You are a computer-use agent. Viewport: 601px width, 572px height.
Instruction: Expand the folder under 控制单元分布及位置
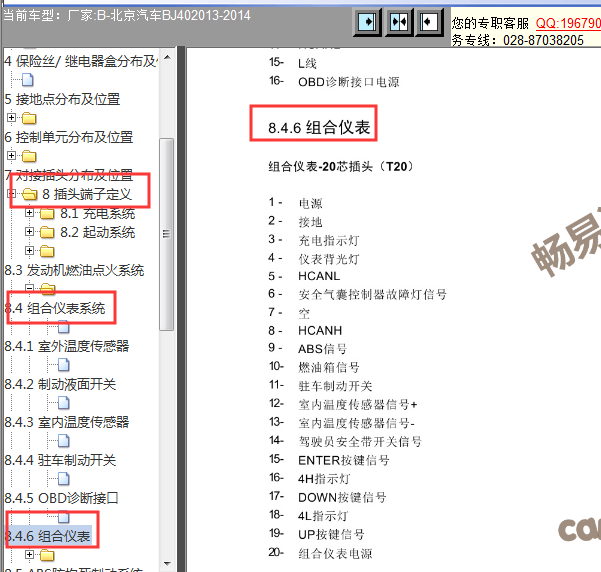pos(11,155)
